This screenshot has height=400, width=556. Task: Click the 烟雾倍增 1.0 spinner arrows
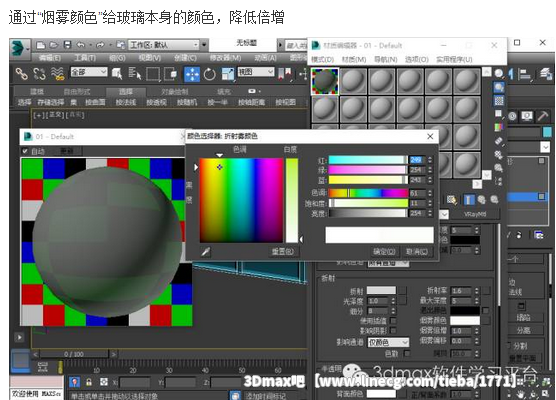tap(477, 330)
